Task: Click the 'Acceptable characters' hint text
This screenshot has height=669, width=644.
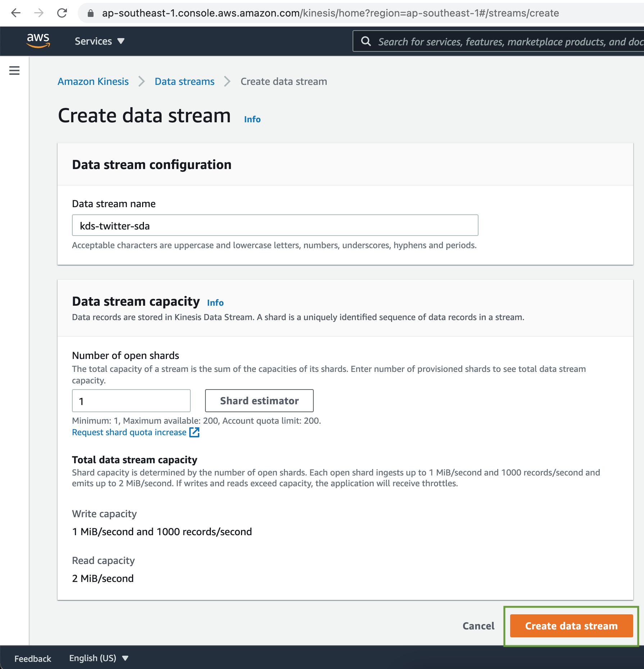Action: (274, 245)
